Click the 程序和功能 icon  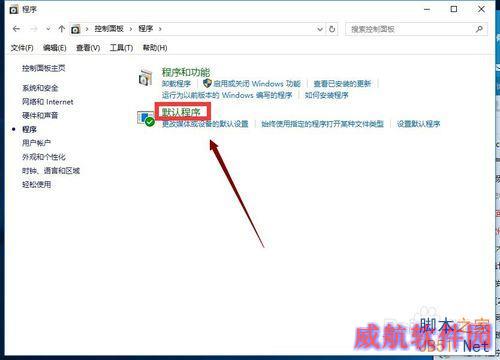click(x=145, y=77)
